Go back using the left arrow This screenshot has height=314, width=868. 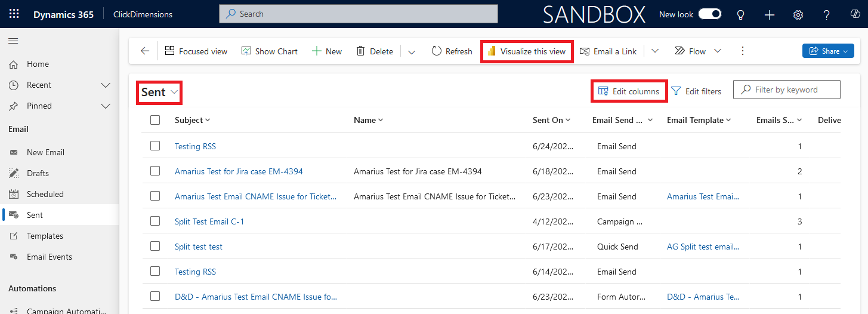145,51
